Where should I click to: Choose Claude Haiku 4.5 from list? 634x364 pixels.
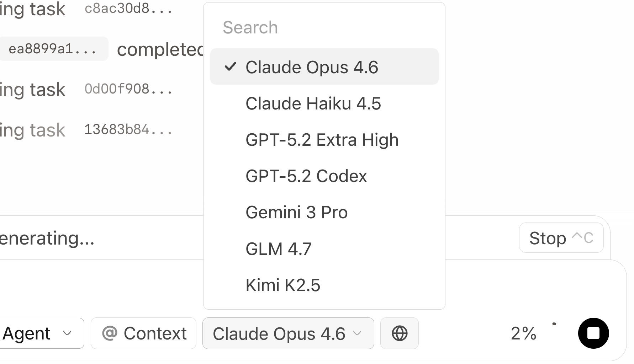point(313,103)
